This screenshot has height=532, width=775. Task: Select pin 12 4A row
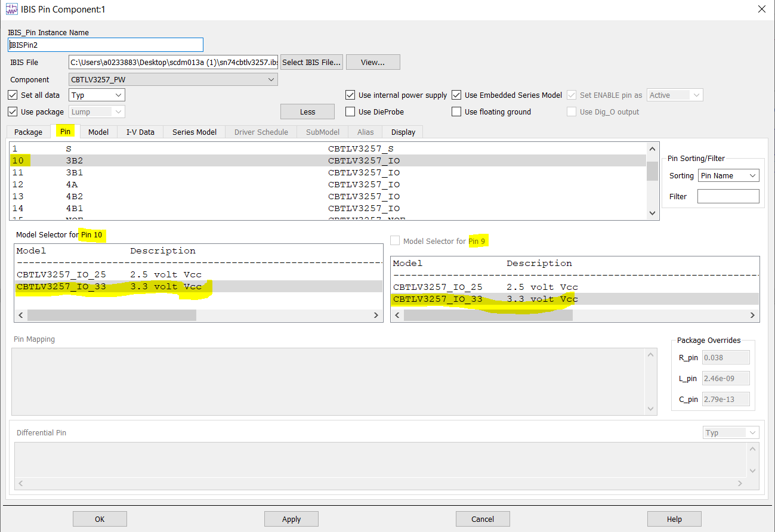tap(328, 184)
